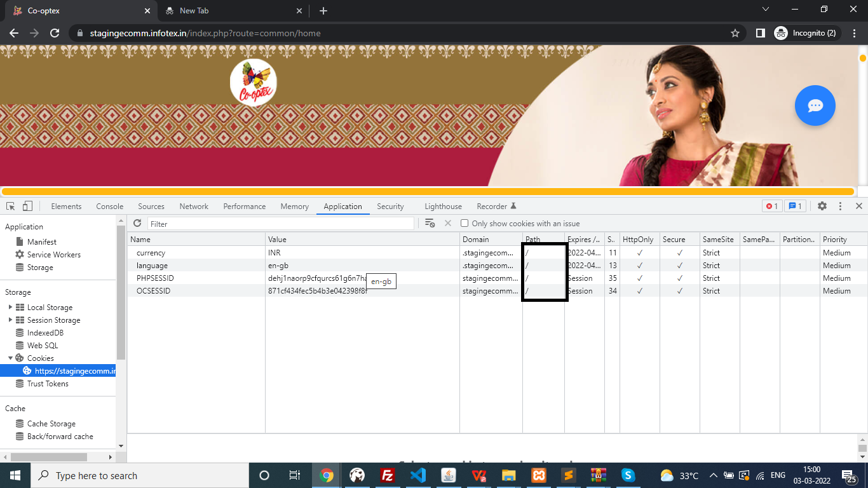Open the Service Workers panel
The width and height of the screenshot is (868, 488).
[x=55, y=254]
